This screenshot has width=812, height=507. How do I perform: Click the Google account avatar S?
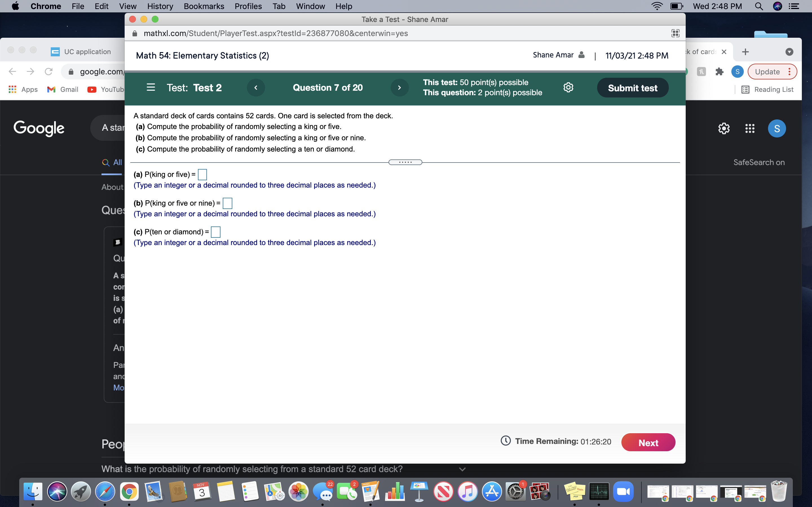pos(777,128)
